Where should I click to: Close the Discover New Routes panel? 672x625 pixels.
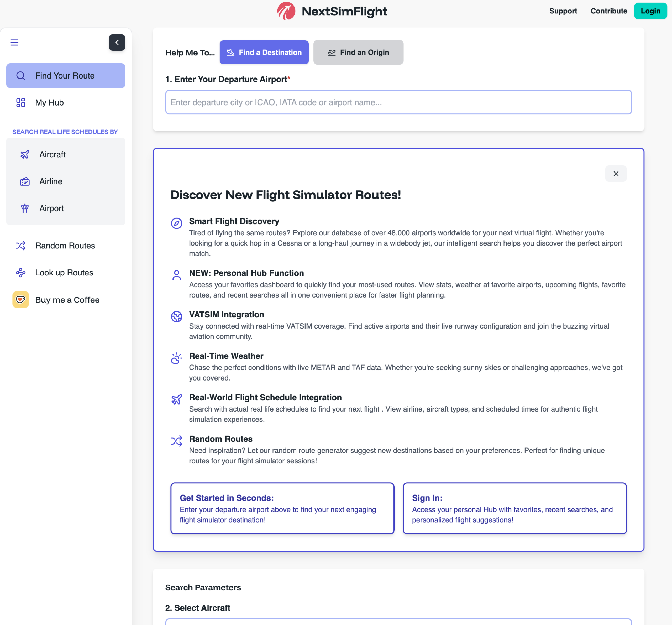[616, 174]
